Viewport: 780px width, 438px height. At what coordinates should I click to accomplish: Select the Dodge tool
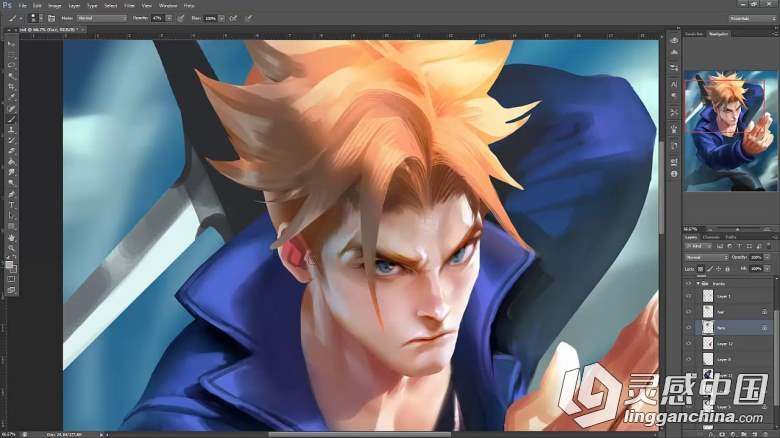pos(11,183)
